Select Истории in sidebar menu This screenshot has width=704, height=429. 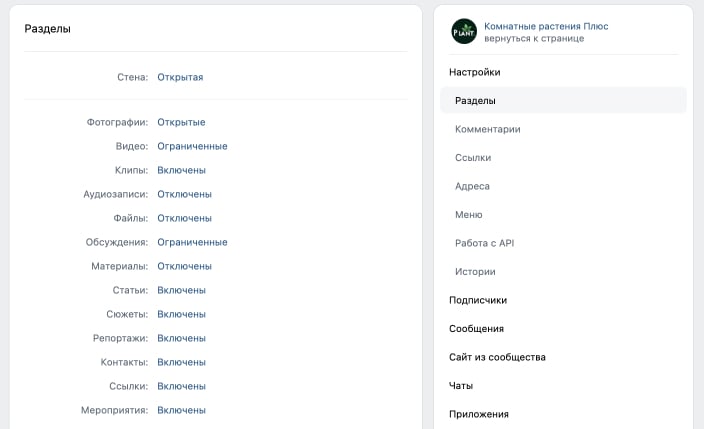tap(475, 272)
